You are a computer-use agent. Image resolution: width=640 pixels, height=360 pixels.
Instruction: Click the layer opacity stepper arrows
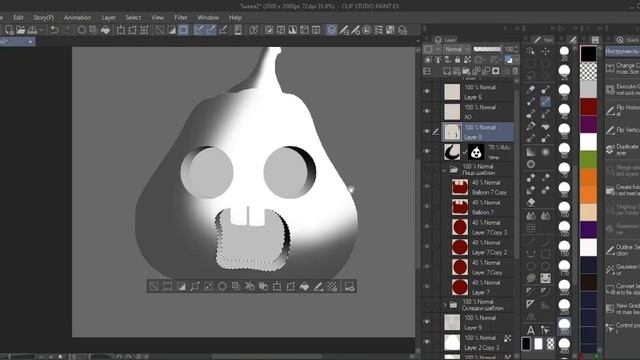coord(517,49)
